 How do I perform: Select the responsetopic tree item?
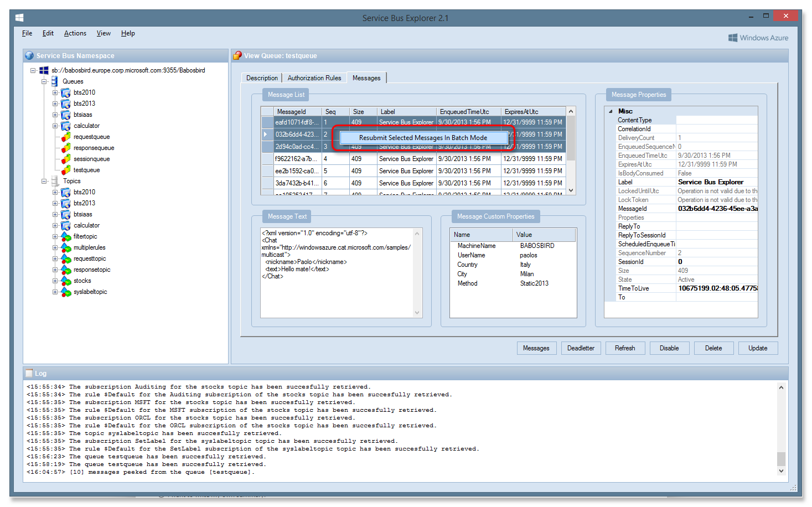92,270
